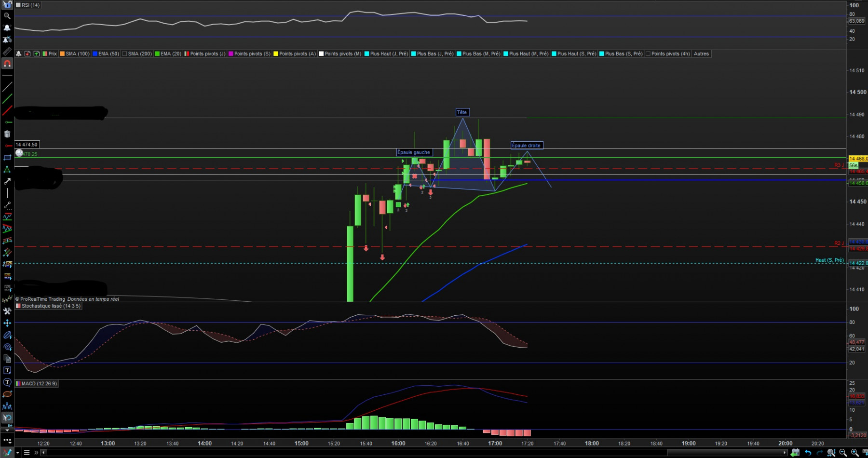Viewport: 868px width, 458px height.
Task: Click the Épaule droite annotation label
Action: pos(526,145)
